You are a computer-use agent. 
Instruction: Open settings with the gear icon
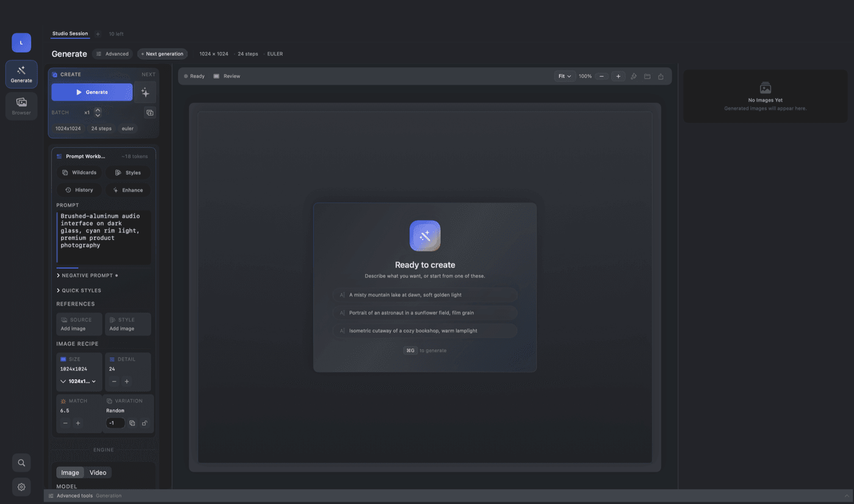[21, 487]
